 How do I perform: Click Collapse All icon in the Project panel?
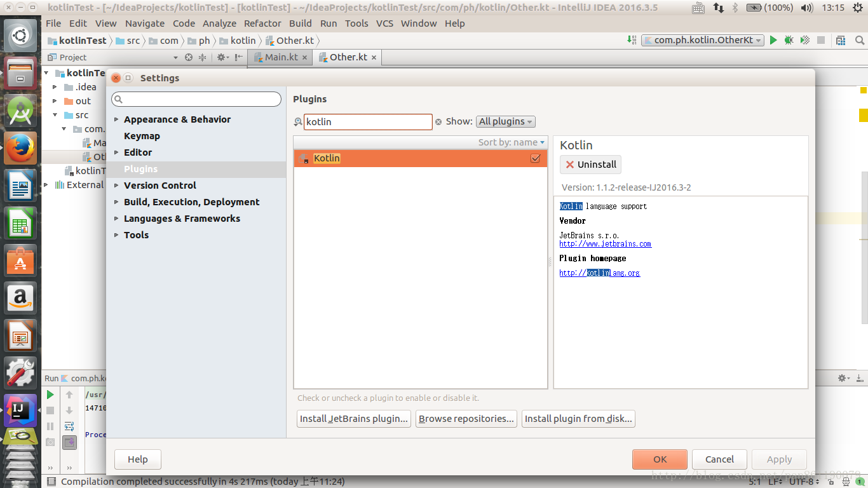[x=203, y=57]
